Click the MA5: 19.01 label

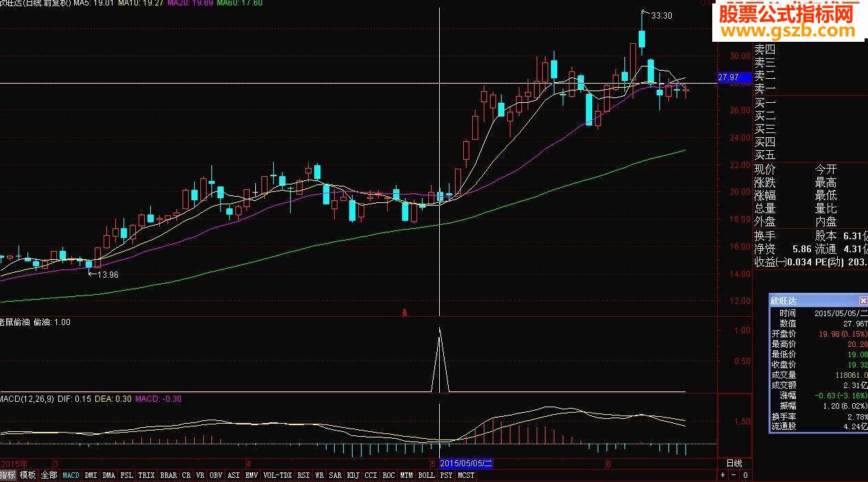pos(94,3)
